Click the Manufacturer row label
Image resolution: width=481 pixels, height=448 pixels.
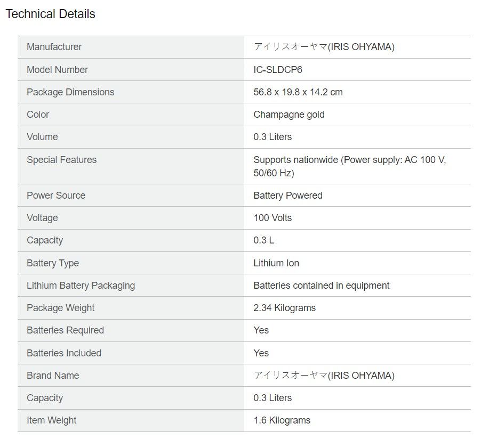coord(54,47)
